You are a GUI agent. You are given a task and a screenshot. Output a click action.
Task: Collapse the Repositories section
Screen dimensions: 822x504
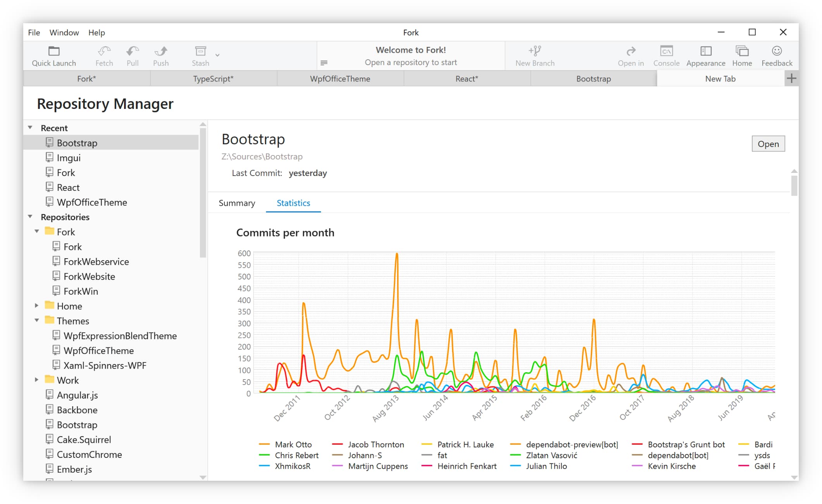(x=30, y=217)
